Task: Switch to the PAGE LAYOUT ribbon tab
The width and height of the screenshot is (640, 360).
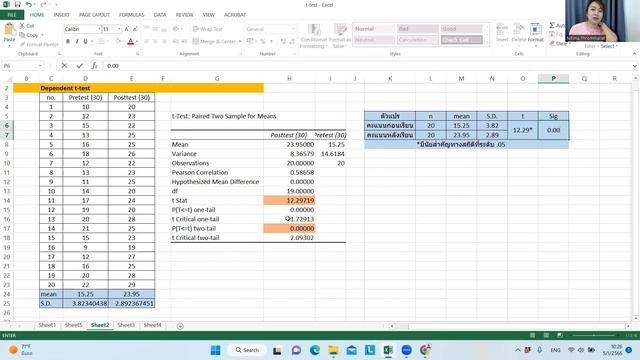Action: click(94, 15)
